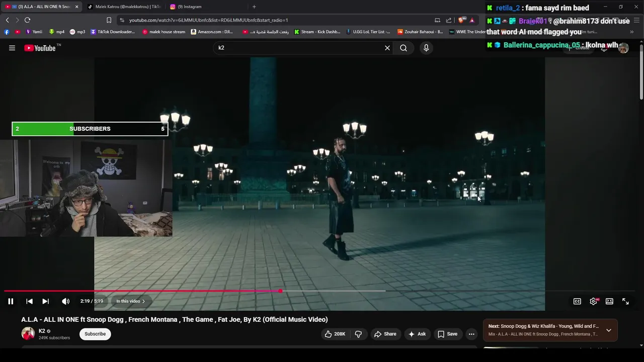
Task: Open the Brave Shields lion icon
Action: click(461, 20)
